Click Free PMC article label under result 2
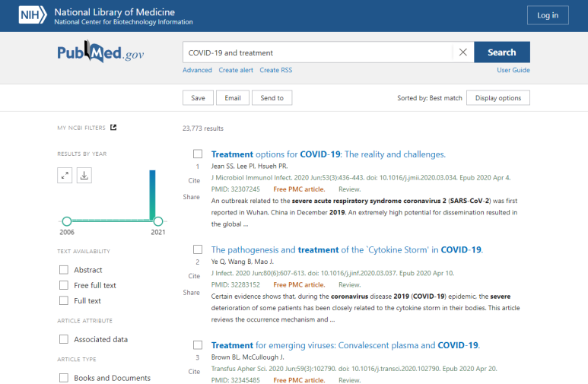The width and height of the screenshot is (588, 384). 299,285
